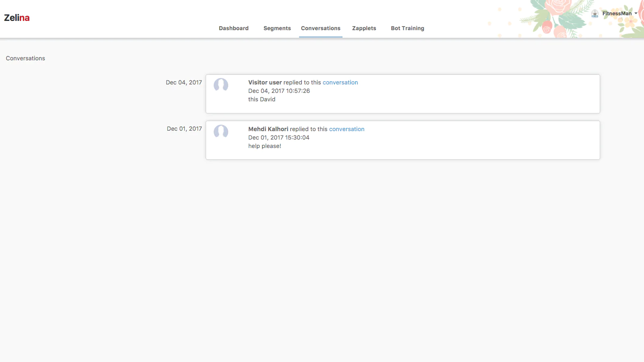Click the Visitor user name

point(265,82)
